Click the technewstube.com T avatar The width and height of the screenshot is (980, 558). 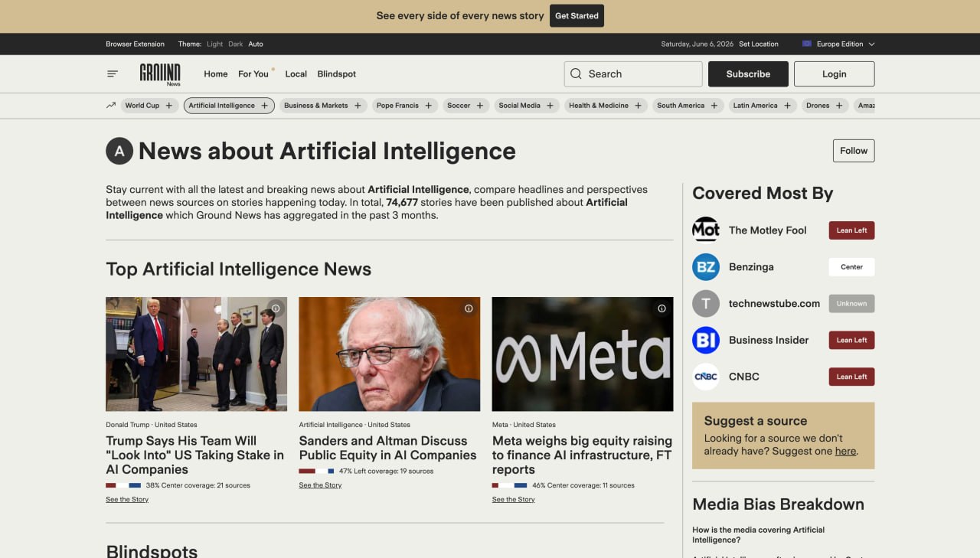click(706, 303)
